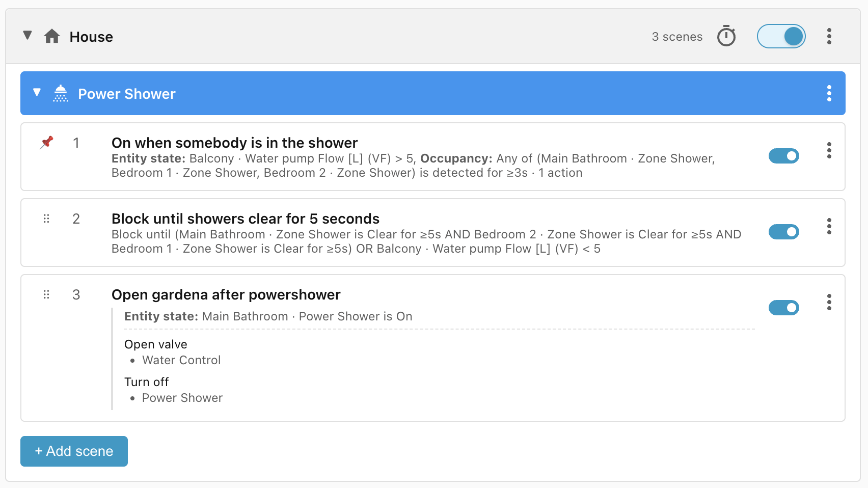Toggle the House master switch
Image resolution: width=868 pixels, height=488 pixels.
(781, 36)
